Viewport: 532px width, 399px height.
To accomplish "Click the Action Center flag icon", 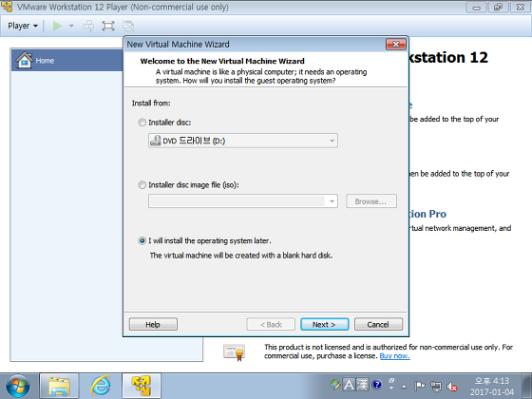I will 419,386.
